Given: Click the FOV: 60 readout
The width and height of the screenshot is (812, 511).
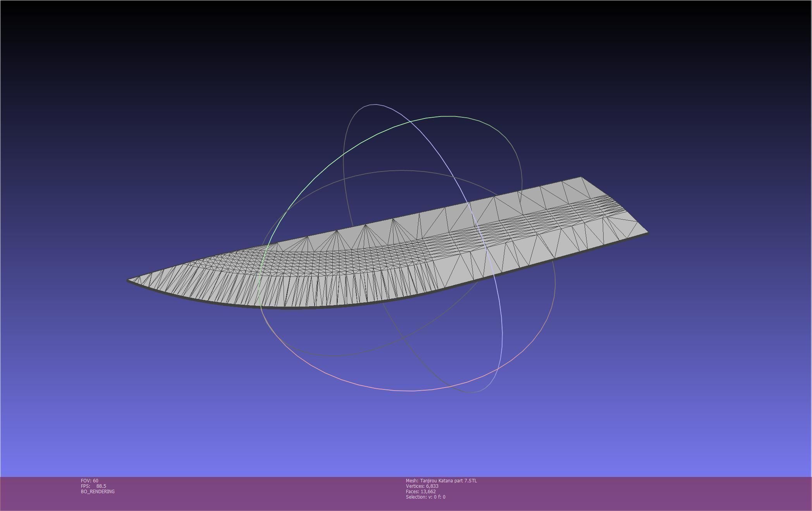Looking at the screenshot, I should pyautogui.click(x=89, y=481).
